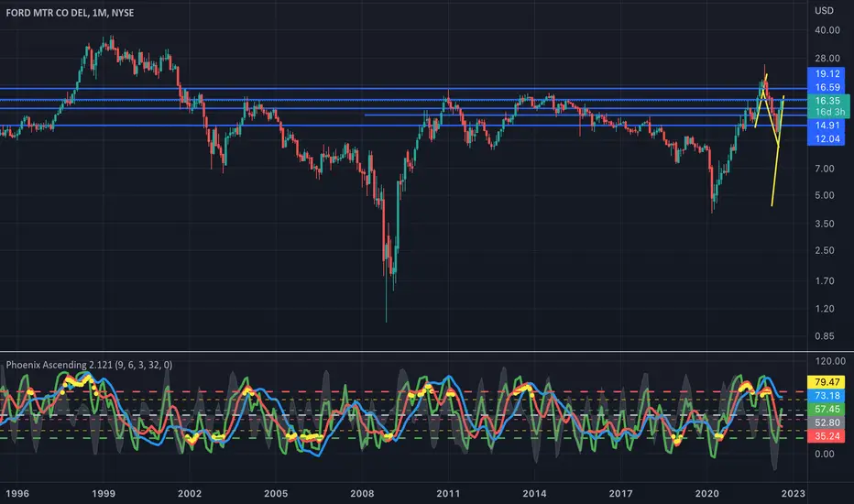Click the 2.50 price axis label
Viewport: 854px width, 504px height.
point(825,251)
